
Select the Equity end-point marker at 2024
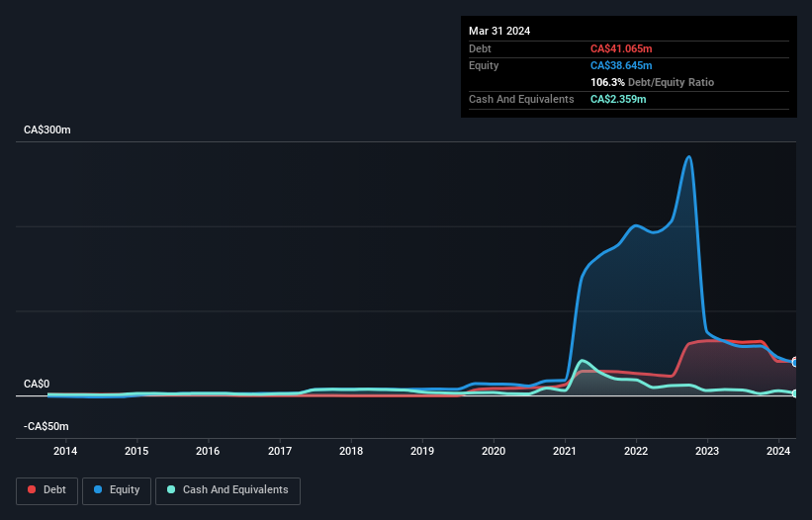(795, 362)
